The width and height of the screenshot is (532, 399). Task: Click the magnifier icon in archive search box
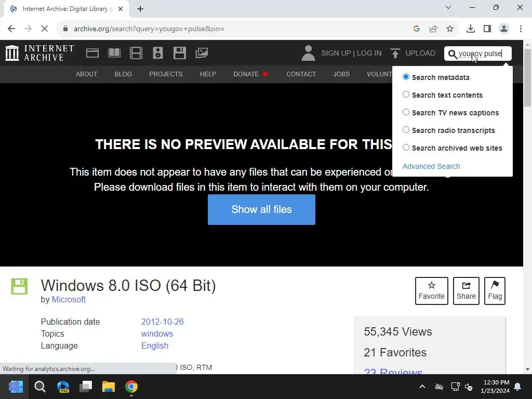[x=453, y=54]
